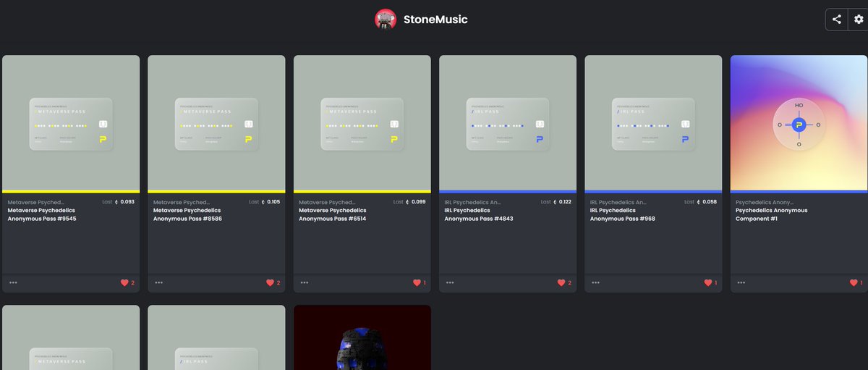Click IRL Psychedelics Anonymous Pass #968 title
The image size is (868, 370).
[x=623, y=214]
